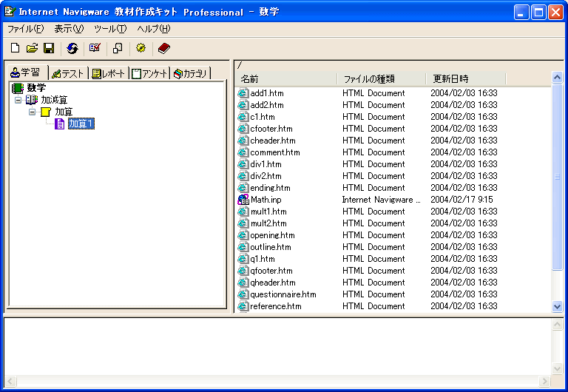Sort by ファイルの種類 column header
Viewport: 568px width, 392px height.
(382, 78)
